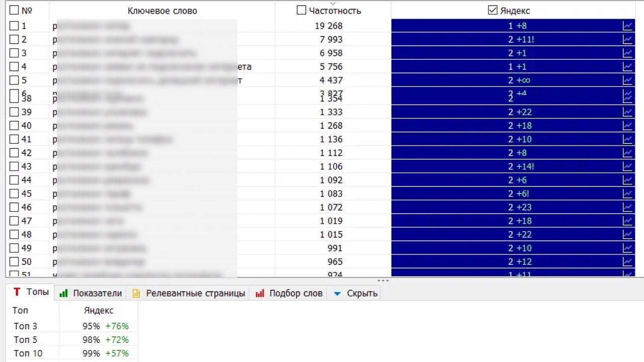The image size is (644, 362).
Task: Select row 50 using its checkbox
Action: (14, 261)
